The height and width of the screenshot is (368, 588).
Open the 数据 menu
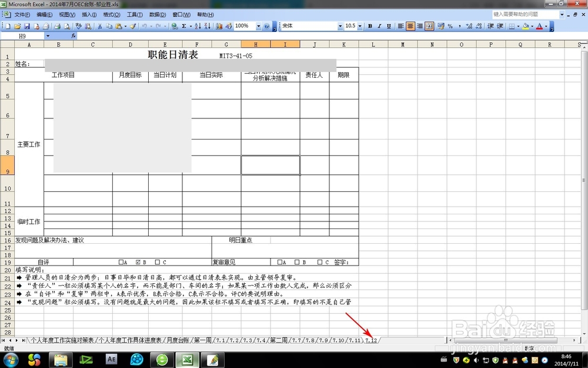point(158,15)
